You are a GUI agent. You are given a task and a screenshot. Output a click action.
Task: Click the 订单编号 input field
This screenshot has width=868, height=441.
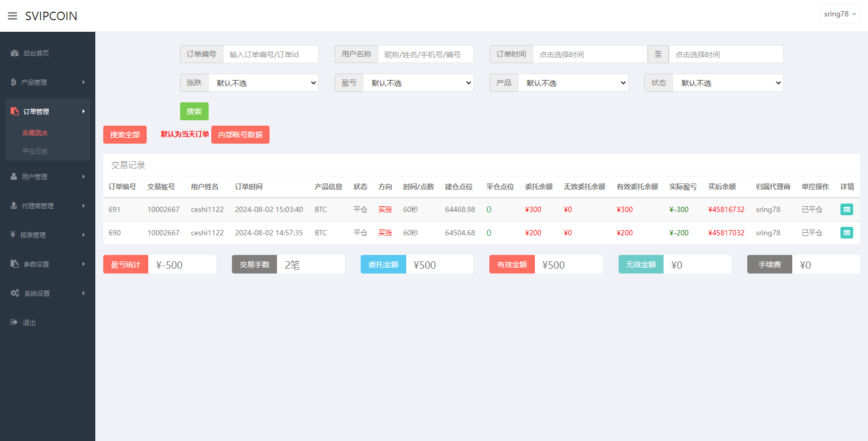tap(270, 54)
